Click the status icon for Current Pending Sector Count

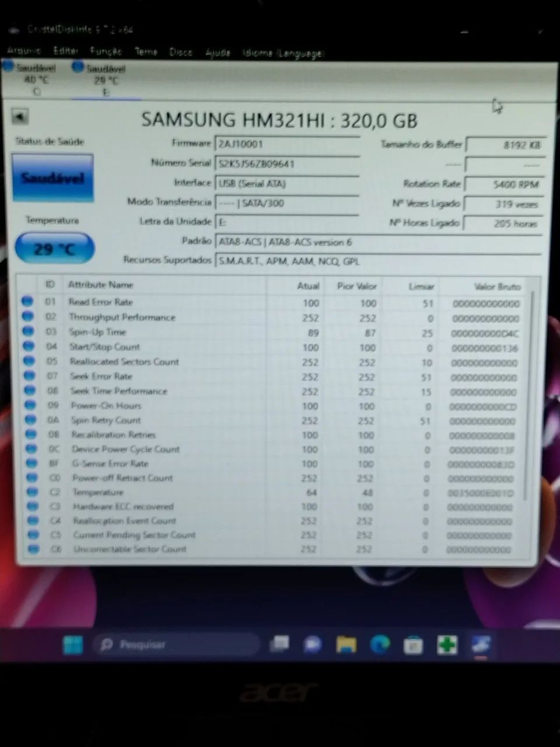[34, 535]
